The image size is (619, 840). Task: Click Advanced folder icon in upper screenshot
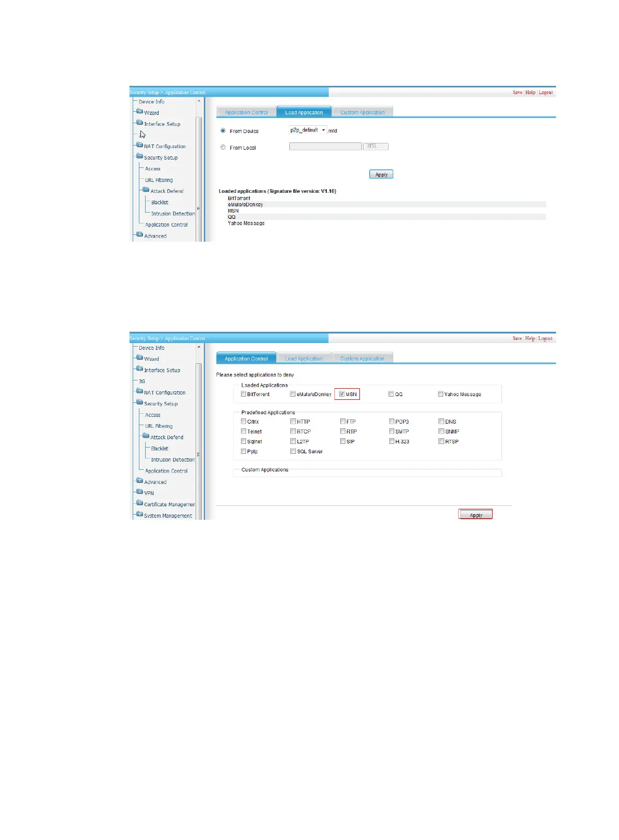point(139,234)
